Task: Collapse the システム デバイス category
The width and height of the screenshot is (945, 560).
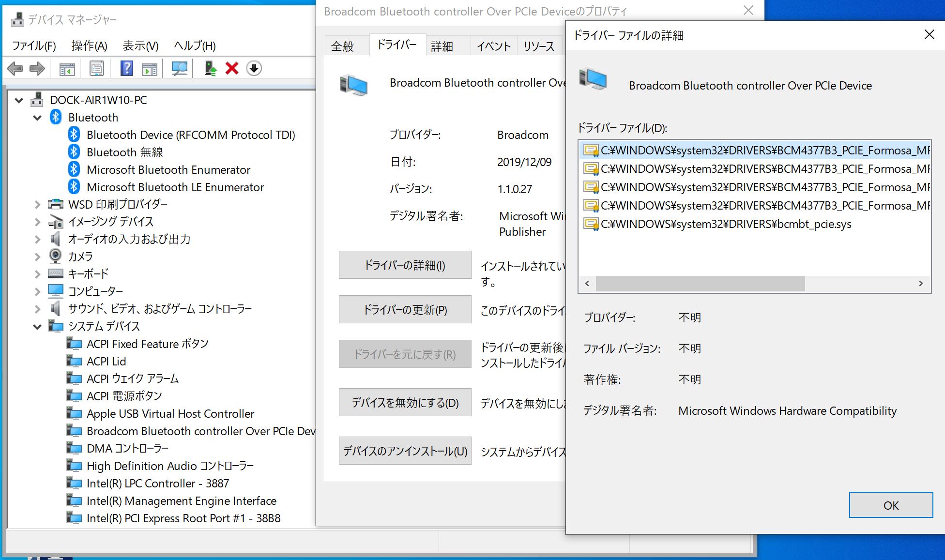Action: pyautogui.click(x=37, y=327)
